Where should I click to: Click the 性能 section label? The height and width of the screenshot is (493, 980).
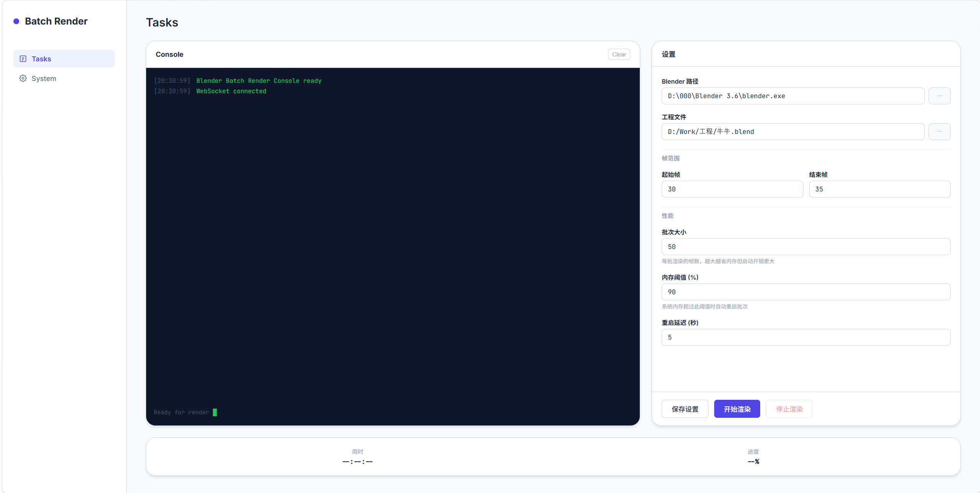(667, 216)
